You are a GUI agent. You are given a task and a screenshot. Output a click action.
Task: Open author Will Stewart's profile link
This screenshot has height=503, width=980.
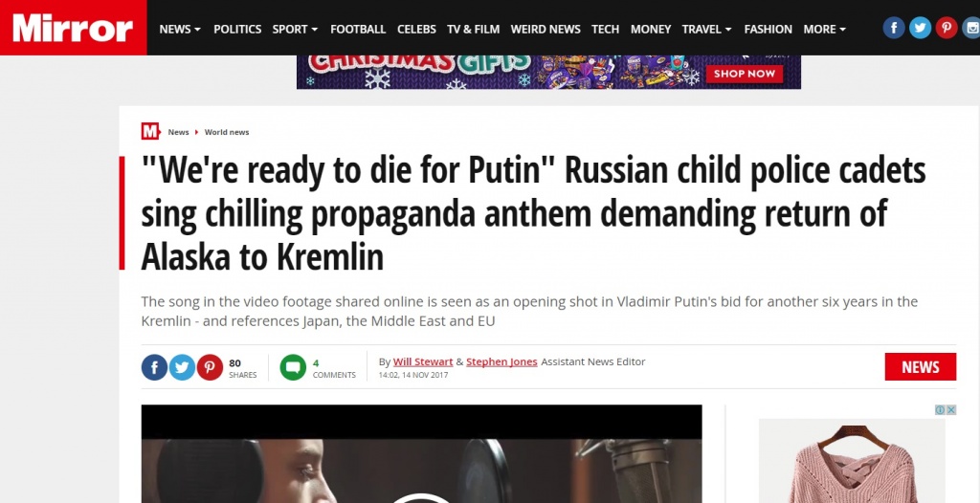click(x=423, y=361)
